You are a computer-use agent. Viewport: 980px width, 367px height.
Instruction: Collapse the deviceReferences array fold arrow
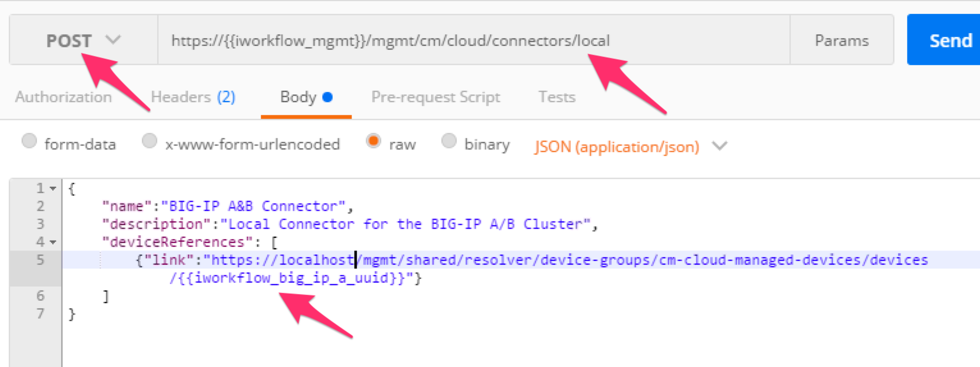click(x=53, y=242)
